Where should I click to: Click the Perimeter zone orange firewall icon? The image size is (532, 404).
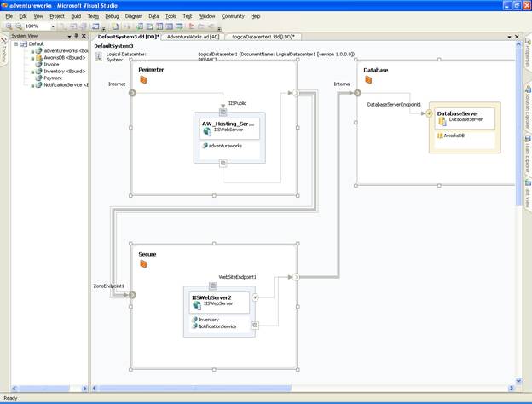[x=143, y=80]
